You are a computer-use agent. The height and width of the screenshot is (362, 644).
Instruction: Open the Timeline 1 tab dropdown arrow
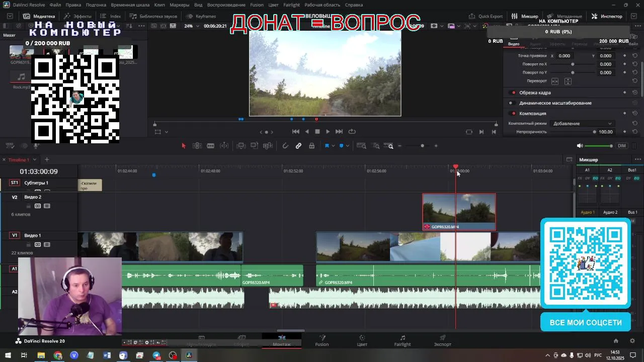[35, 160]
